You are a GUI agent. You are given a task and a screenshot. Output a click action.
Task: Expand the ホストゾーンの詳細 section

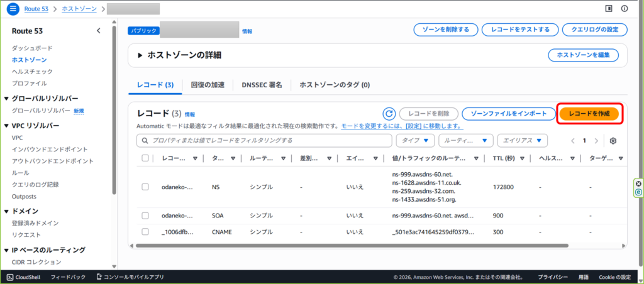click(140, 55)
